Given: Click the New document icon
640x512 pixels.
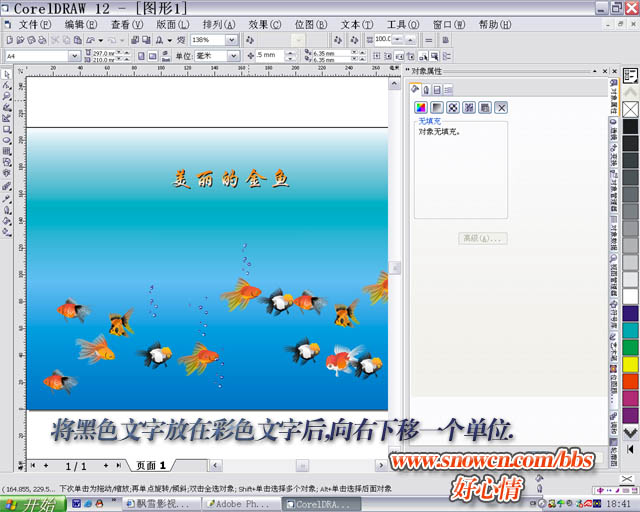Looking at the screenshot, I should [9, 40].
